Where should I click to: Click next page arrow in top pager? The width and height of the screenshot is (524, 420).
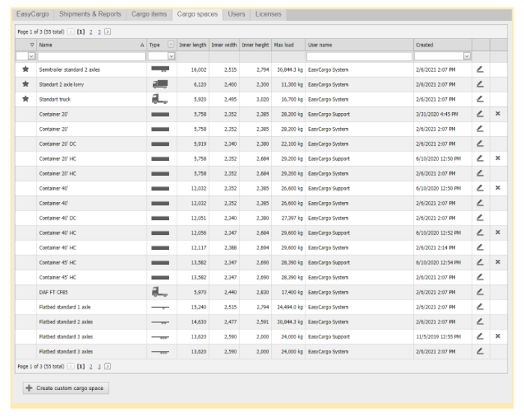point(108,32)
